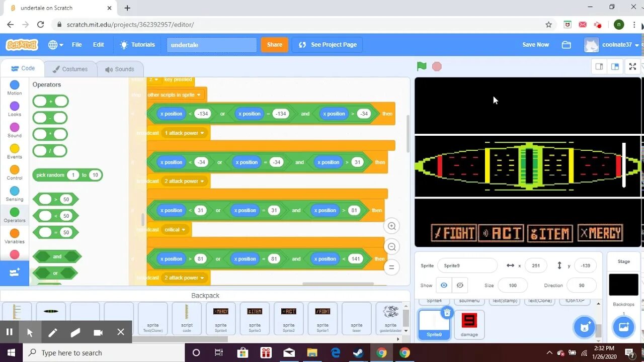Click the green flag to run the project

[422, 66]
